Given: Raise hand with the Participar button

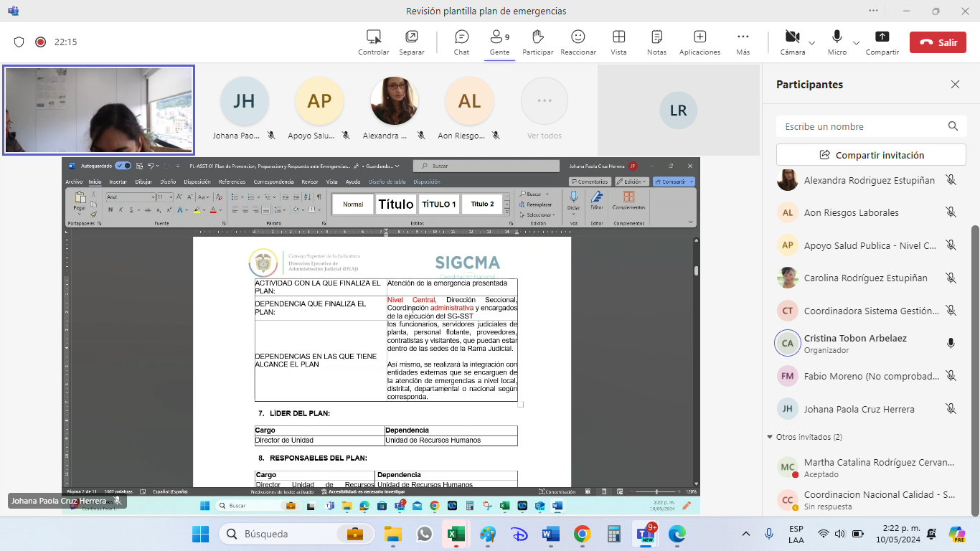Looking at the screenshot, I should (537, 42).
